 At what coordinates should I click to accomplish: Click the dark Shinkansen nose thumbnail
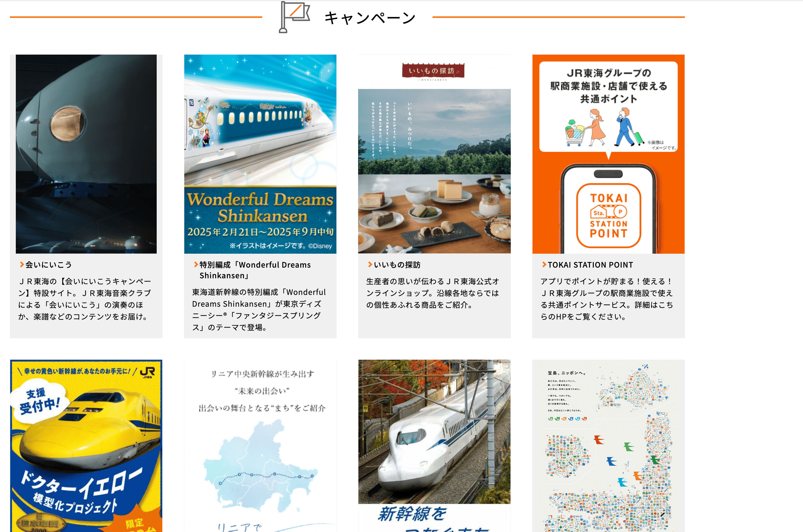86,154
